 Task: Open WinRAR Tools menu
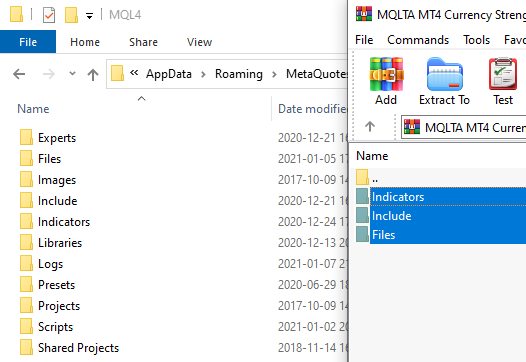click(x=476, y=40)
